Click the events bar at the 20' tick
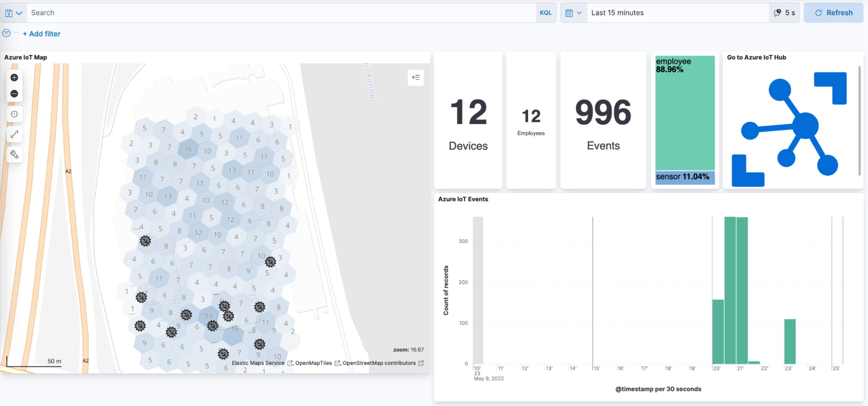Image resolution: width=868 pixels, height=406 pixels. click(718, 332)
